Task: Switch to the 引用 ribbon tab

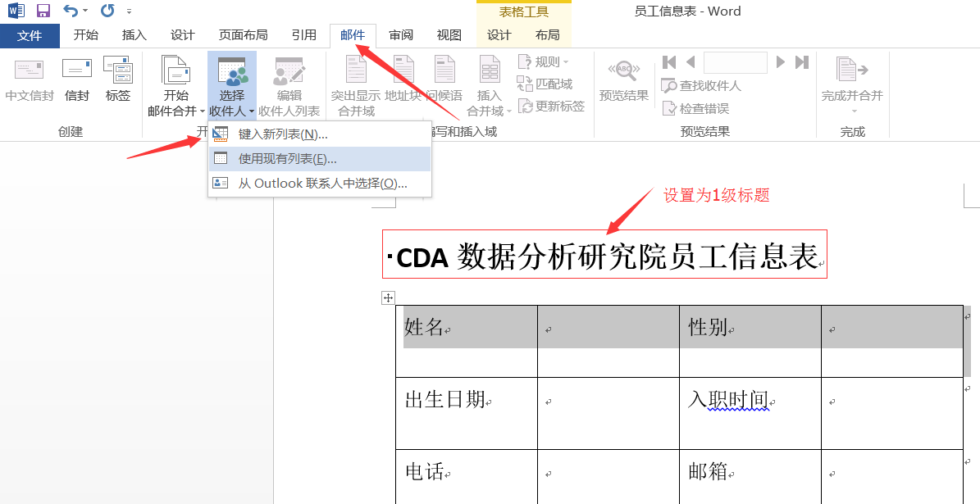Action: pyautogui.click(x=303, y=35)
